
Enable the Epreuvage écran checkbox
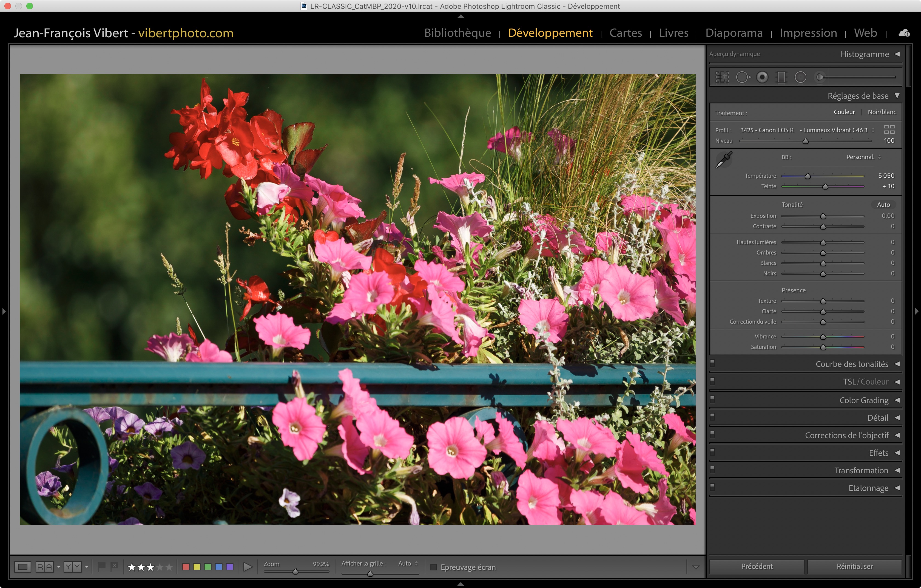pyautogui.click(x=433, y=567)
